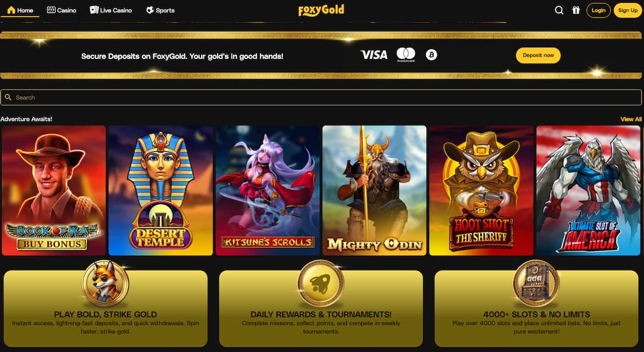This screenshot has width=644, height=352.
Task: Open the Sports section
Action: pyautogui.click(x=161, y=10)
